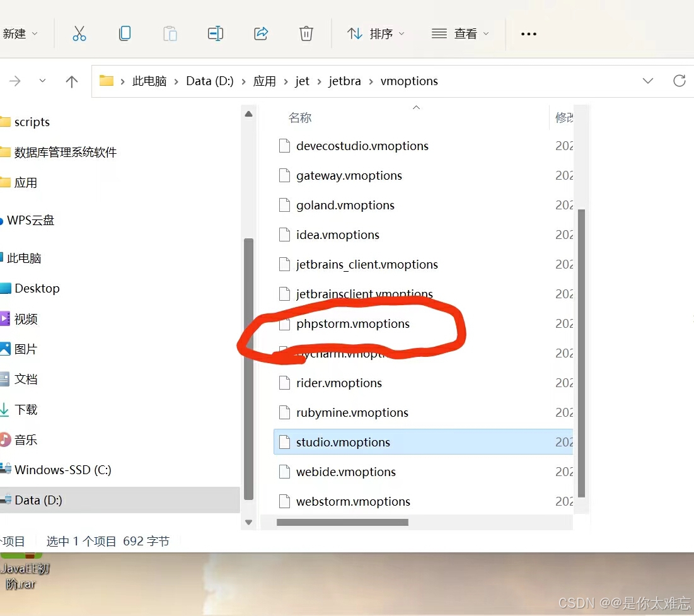This screenshot has height=616, width=694.
Task: Open the 查看 view dropdown
Action: coord(460,33)
